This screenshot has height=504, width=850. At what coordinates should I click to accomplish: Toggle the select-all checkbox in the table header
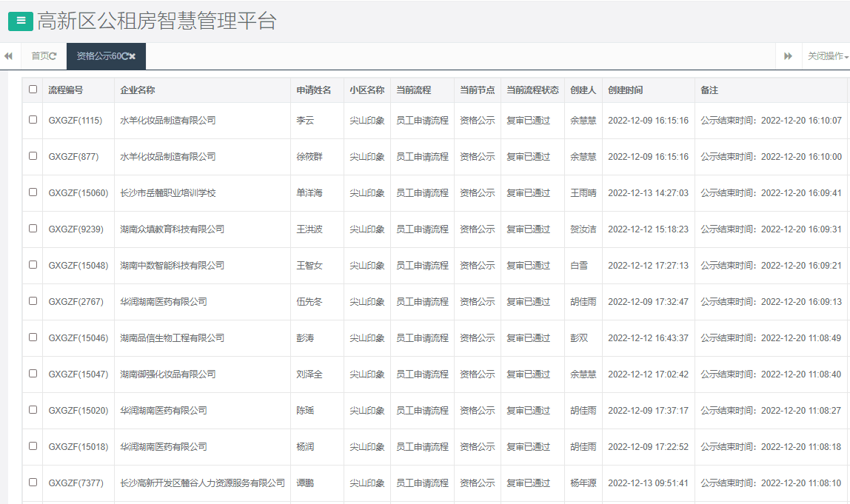(x=32, y=88)
